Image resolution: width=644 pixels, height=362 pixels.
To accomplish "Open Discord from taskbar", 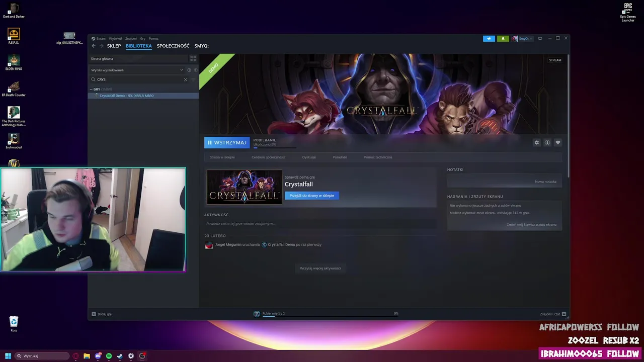I will [x=98, y=356].
